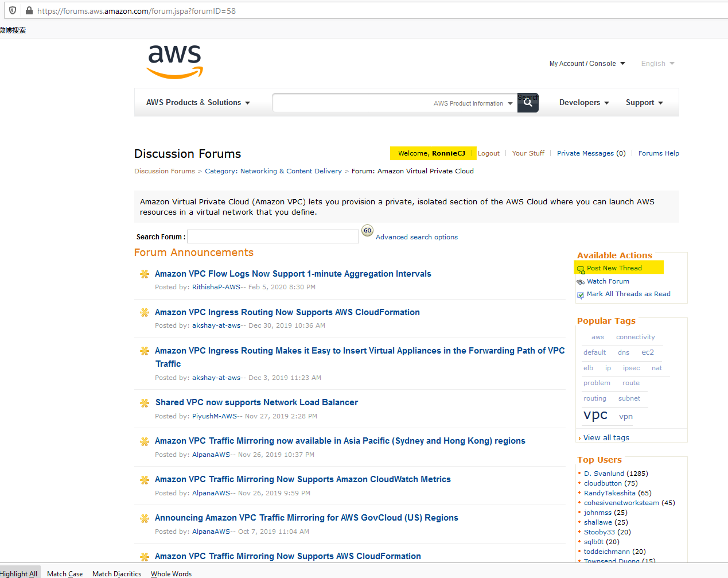This screenshot has height=578, width=728.
Task: Click the Post New Thread link
Action: point(614,268)
